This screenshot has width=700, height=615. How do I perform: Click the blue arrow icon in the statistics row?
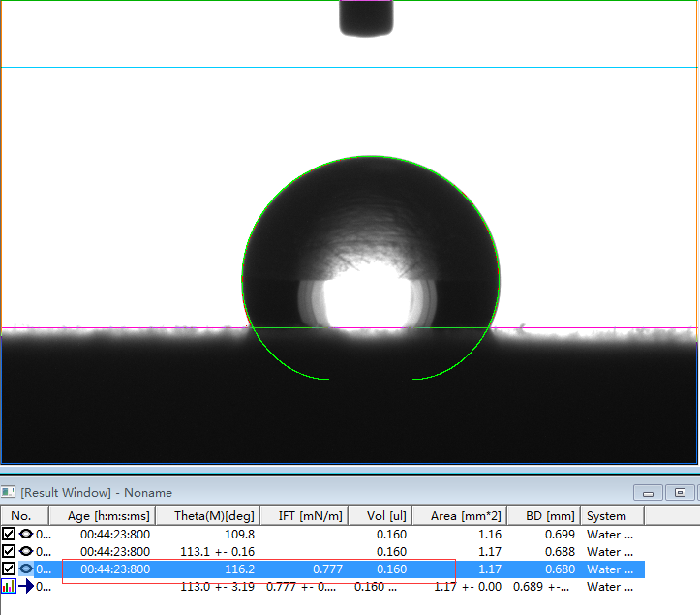coord(26,586)
